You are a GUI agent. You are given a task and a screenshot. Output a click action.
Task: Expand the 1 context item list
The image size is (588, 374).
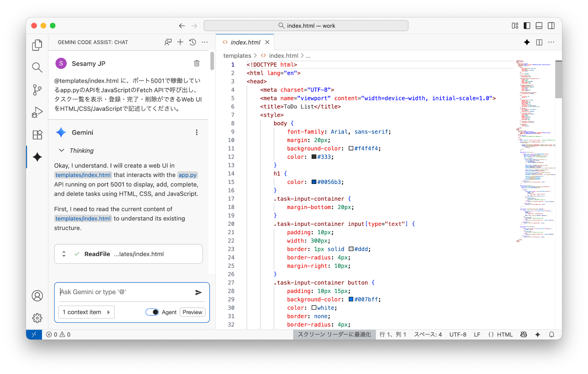click(87, 312)
